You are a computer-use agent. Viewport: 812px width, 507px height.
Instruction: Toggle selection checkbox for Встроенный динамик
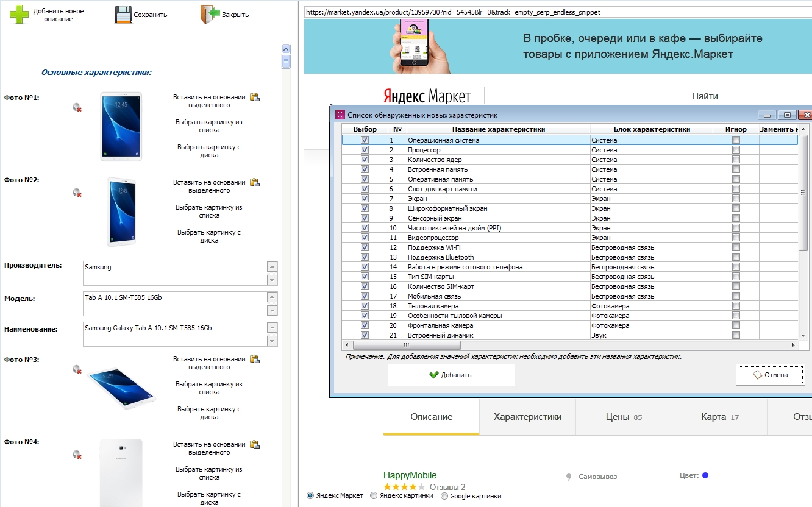point(365,335)
